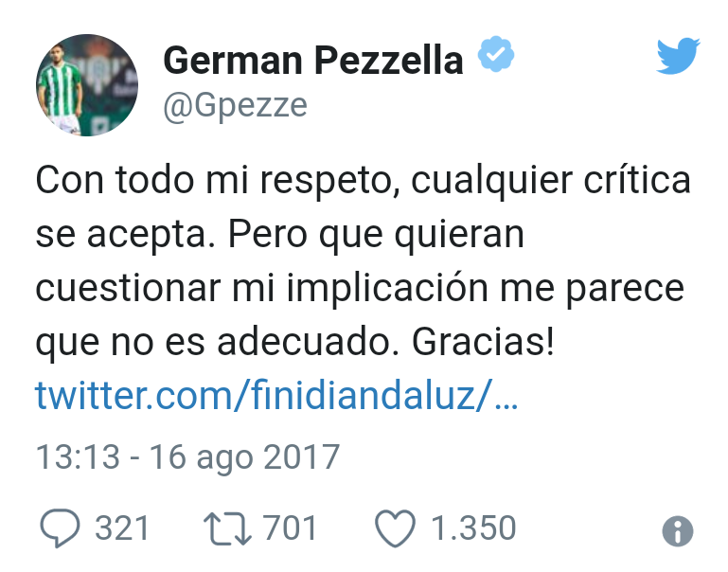Like the tweet with the heart icon
This screenshot has width=728, height=572.
tap(395, 527)
